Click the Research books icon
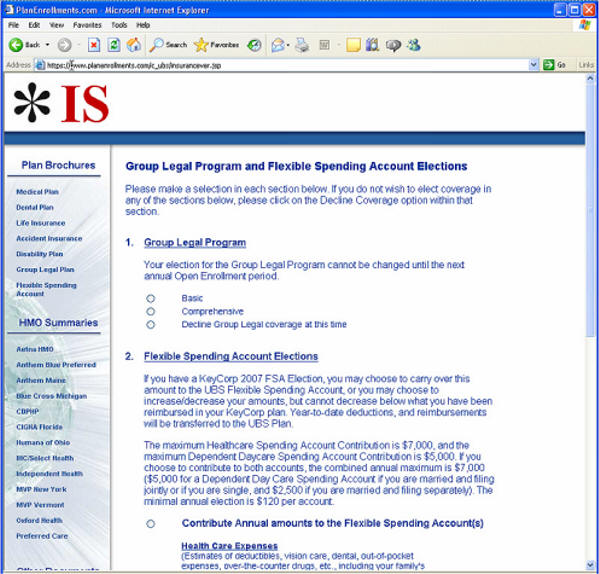 point(372,45)
